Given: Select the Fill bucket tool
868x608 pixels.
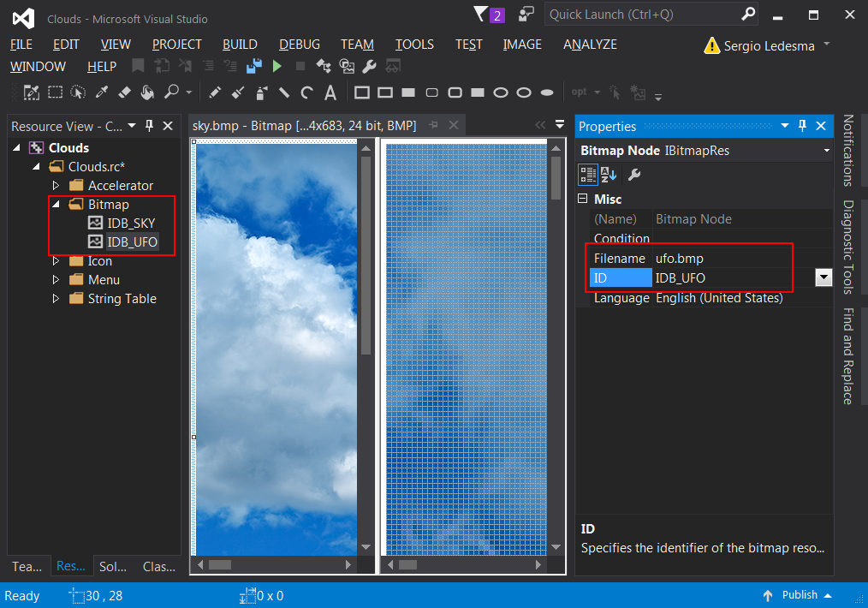Looking at the screenshot, I should [147, 92].
